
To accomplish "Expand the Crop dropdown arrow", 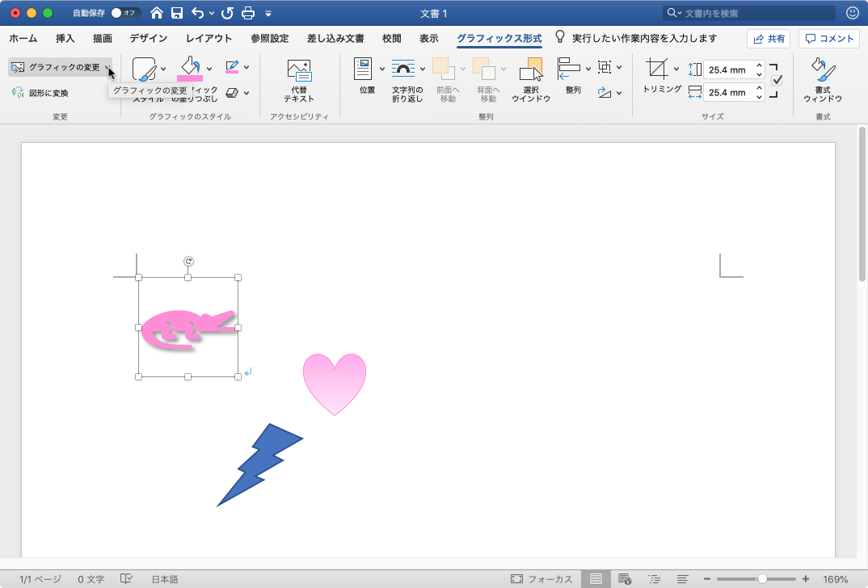I will coord(676,69).
